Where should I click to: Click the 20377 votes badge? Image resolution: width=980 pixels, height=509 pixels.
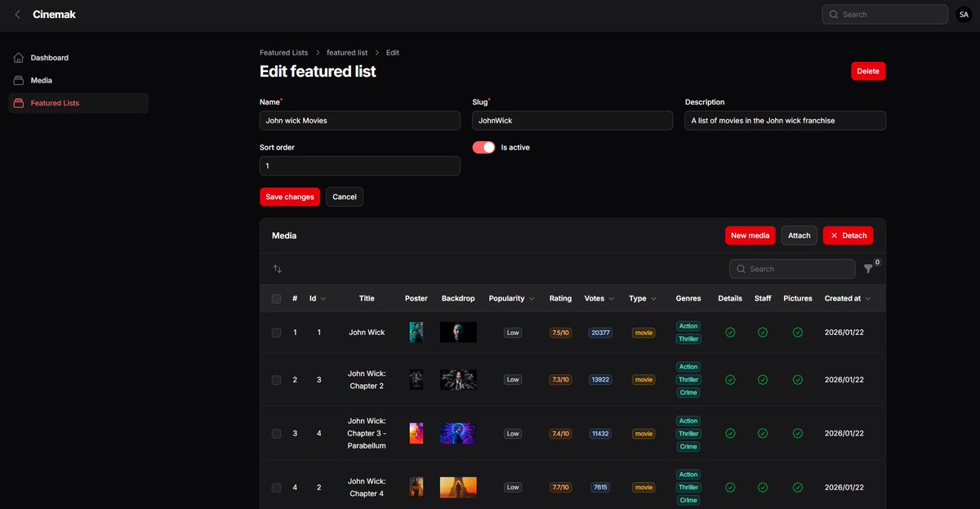coord(600,333)
